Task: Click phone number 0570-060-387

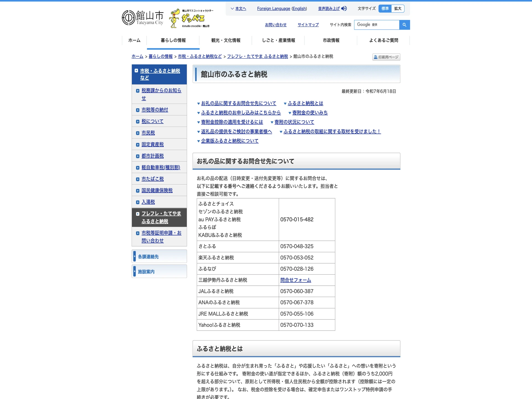Action: coord(297,291)
